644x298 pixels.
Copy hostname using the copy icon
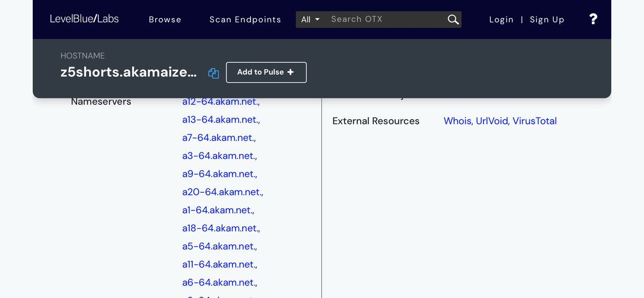click(214, 73)
